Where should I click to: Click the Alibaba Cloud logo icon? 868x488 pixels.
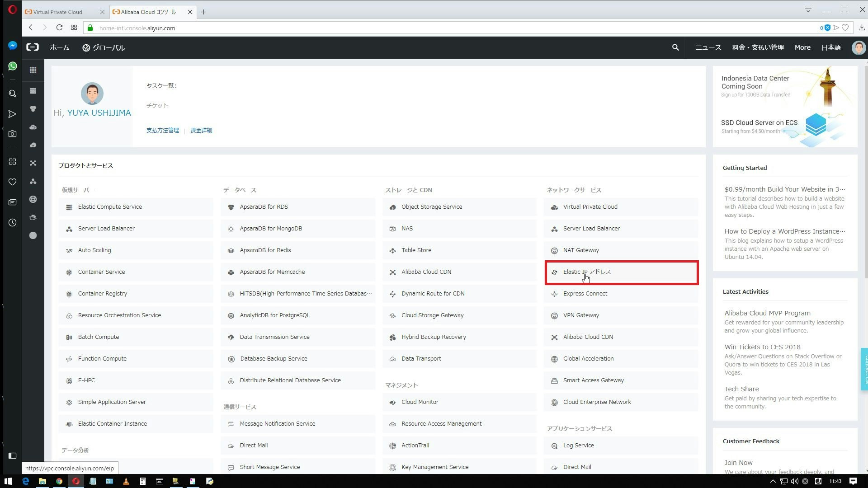click(33, 47)
